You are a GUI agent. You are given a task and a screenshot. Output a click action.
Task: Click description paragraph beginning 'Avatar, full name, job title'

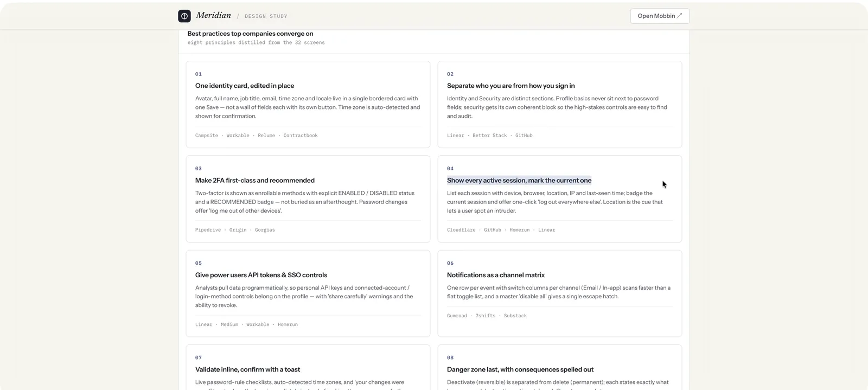pos(308,107)
